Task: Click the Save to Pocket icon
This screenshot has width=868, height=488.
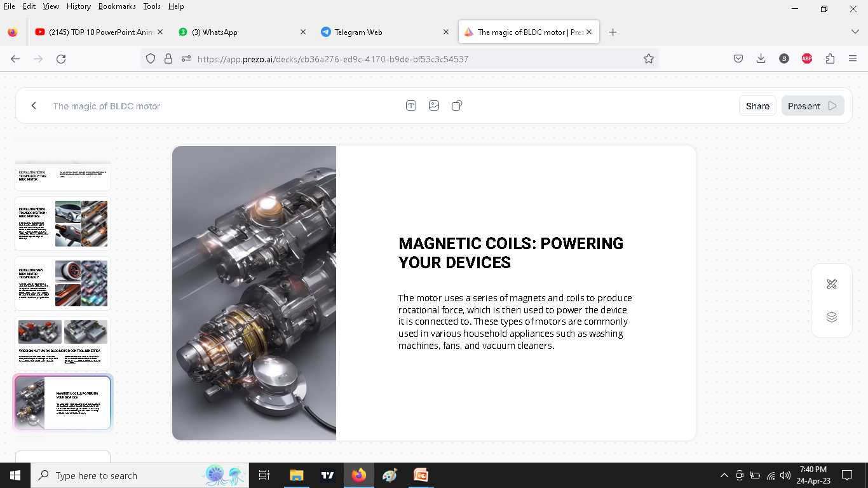Action: 738,58
